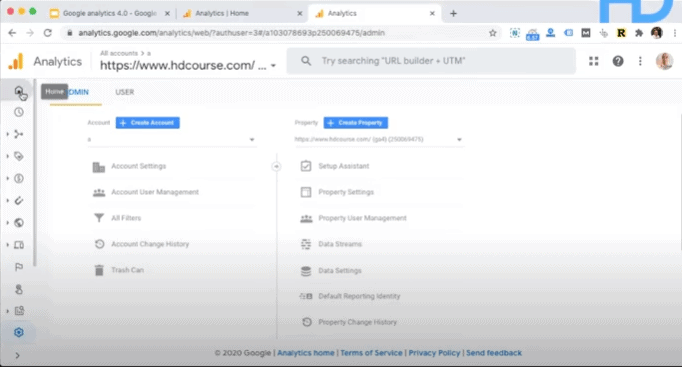682x367 pixels.
Task: Open the hdcourse.com property picker in header
Action: 188,65
